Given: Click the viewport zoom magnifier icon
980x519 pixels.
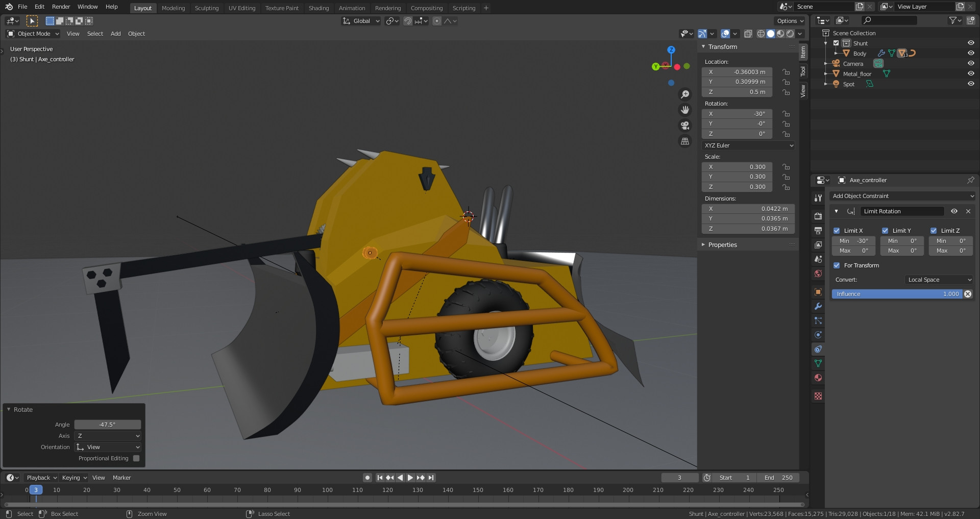Looking at the screenshot, I should click(685, 94).
